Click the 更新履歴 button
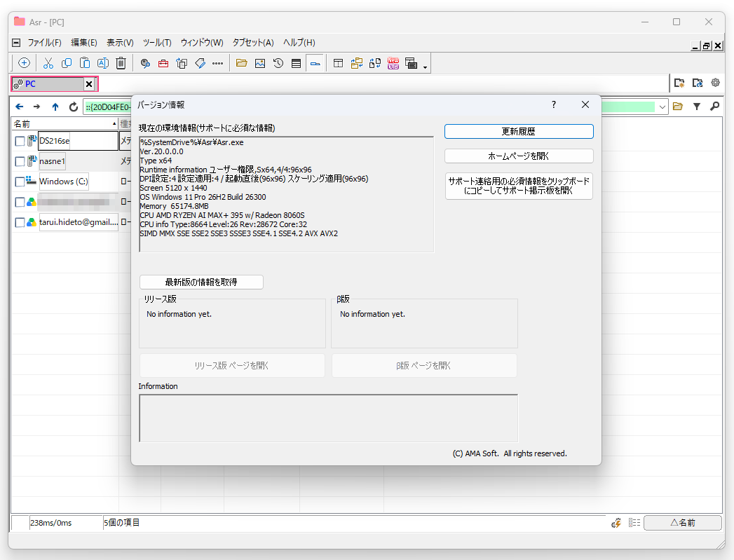Screen dimensions: 734x560 pyautogui.click(x=519, y=132)
